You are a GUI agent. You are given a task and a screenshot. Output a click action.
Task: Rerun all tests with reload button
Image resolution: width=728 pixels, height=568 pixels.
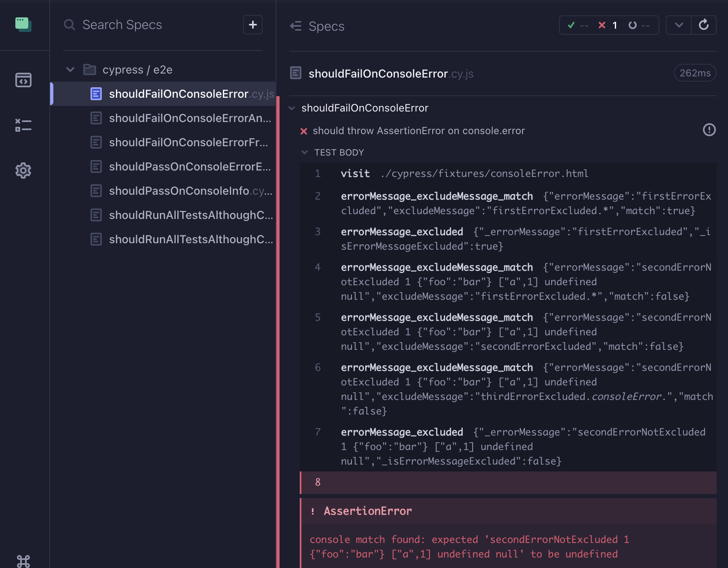pyautogui.click(x=704, y=25)
